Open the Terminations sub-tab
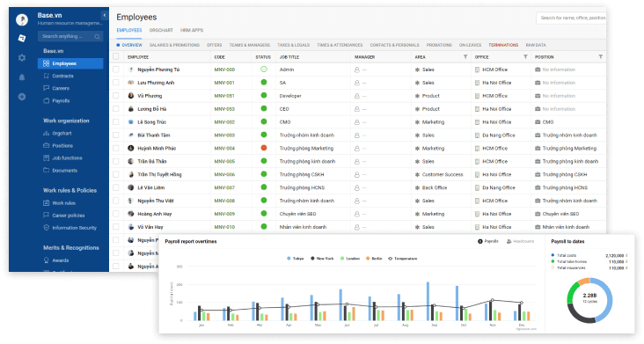The height and width of the screenshot is (344, 644). tap(503, 45)
